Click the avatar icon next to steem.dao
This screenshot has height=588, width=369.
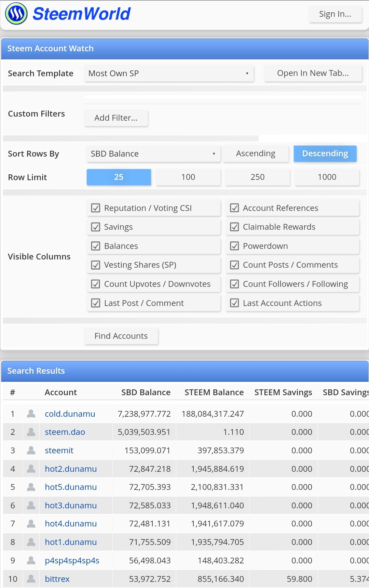coord(31,432)
